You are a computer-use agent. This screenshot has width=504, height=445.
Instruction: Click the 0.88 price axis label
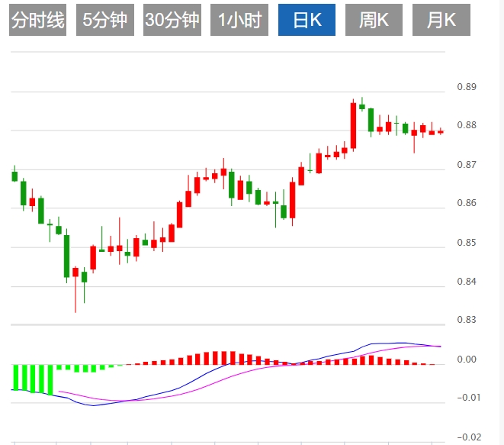(467, 125)
